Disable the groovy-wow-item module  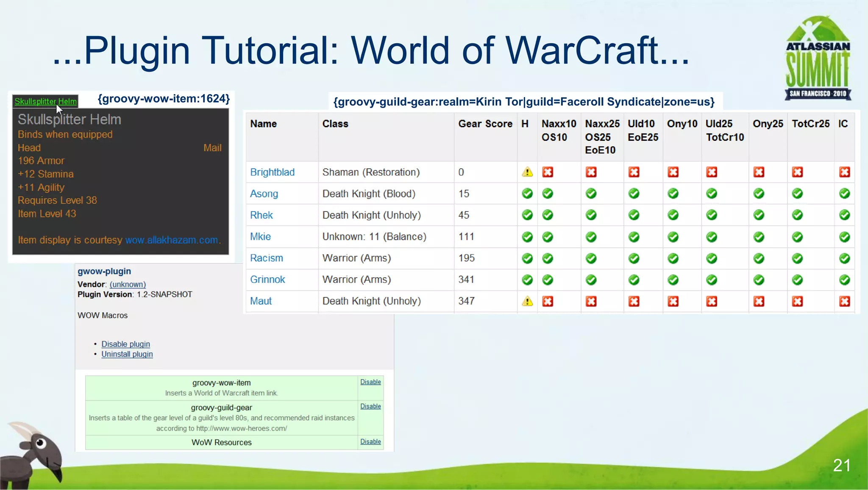(370, 382)
